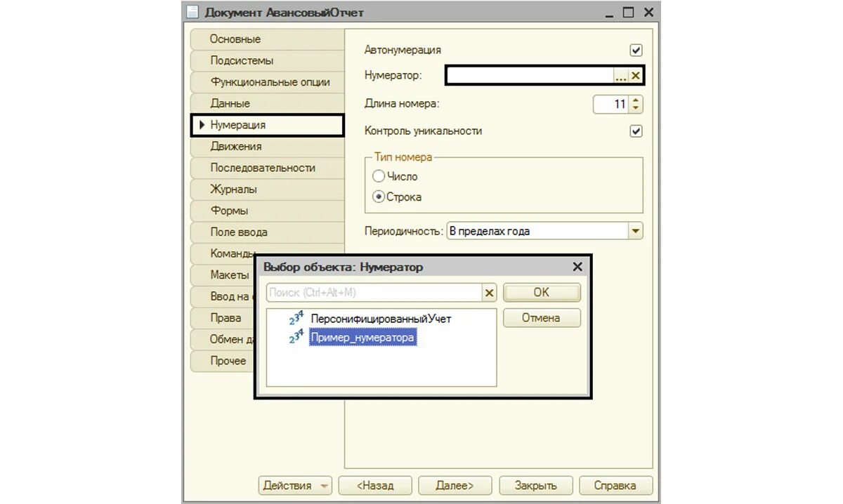The image size is (843, 504).
Task: Open numerator selection with the ellipsis button
Action: [x=621, y=75]
